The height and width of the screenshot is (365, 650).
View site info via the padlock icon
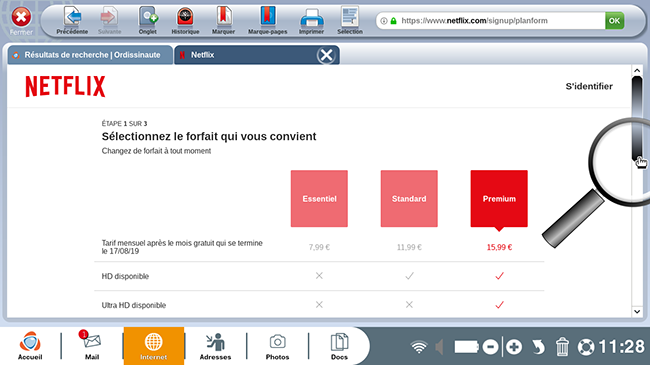393,21
